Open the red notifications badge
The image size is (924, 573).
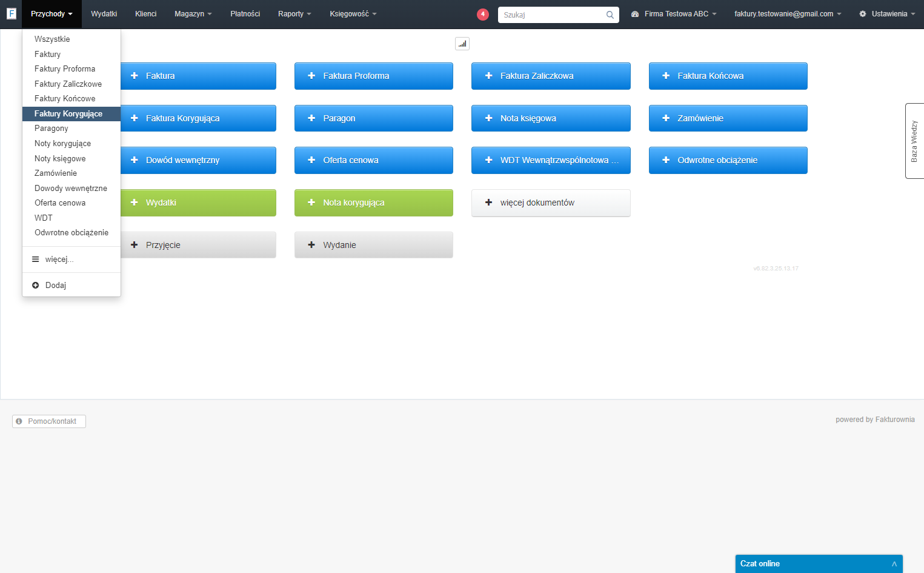[x=483, y=14]
